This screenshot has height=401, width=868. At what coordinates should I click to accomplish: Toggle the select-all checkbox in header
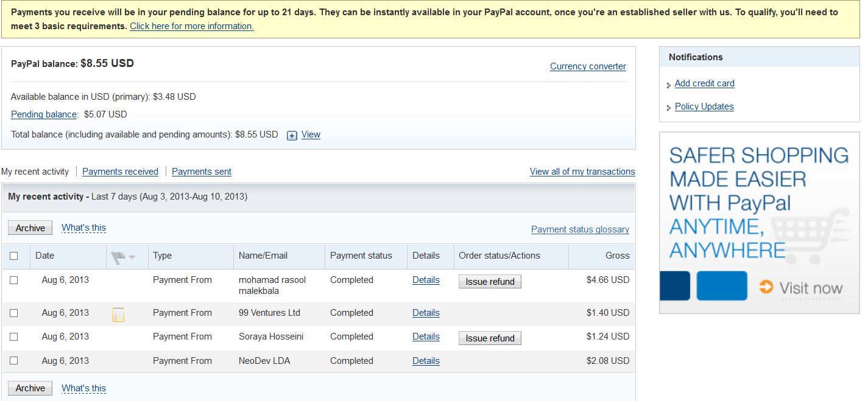click(14, 256)
